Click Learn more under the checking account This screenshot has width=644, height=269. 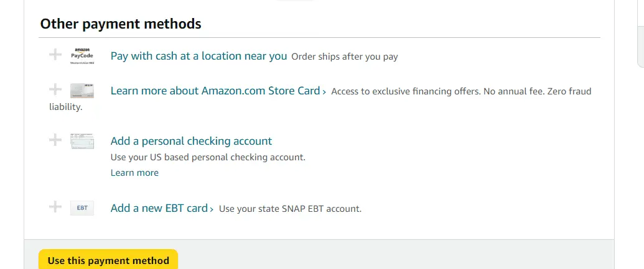[134, 173]
